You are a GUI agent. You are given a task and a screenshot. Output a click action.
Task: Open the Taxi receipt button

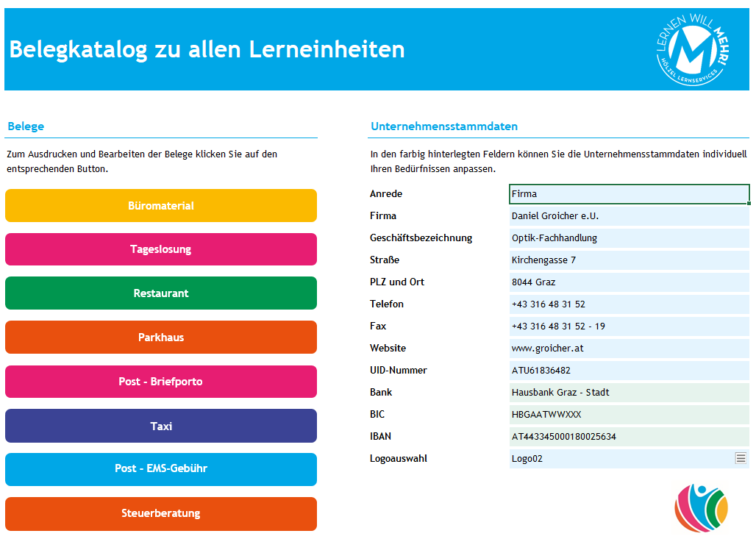pos(161,426)
